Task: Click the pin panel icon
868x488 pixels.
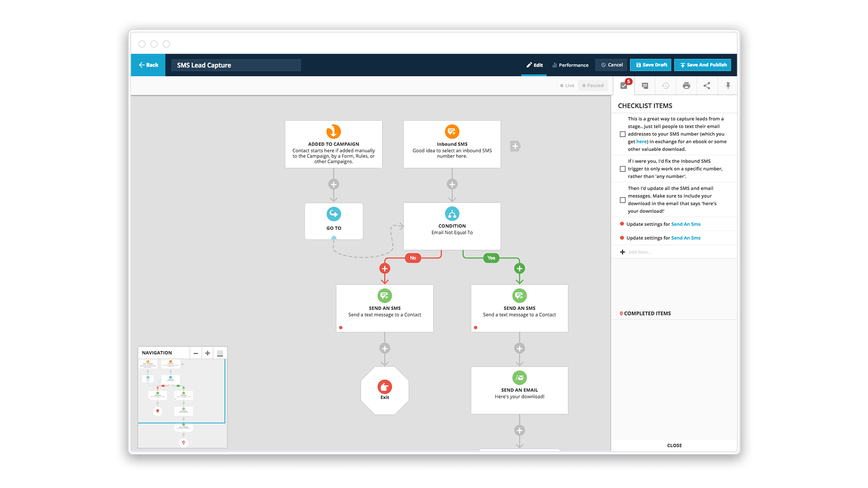Action: [728, 86]
